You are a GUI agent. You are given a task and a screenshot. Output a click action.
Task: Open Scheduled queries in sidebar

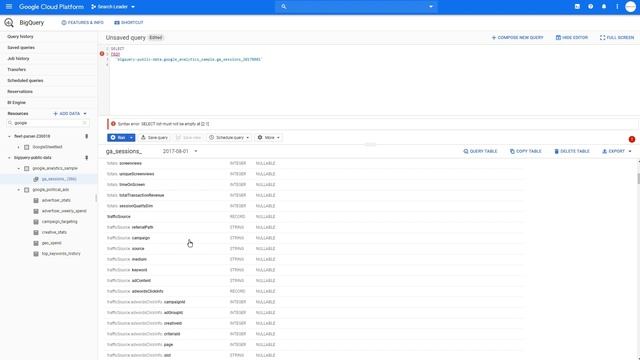[x=25, y=80]
